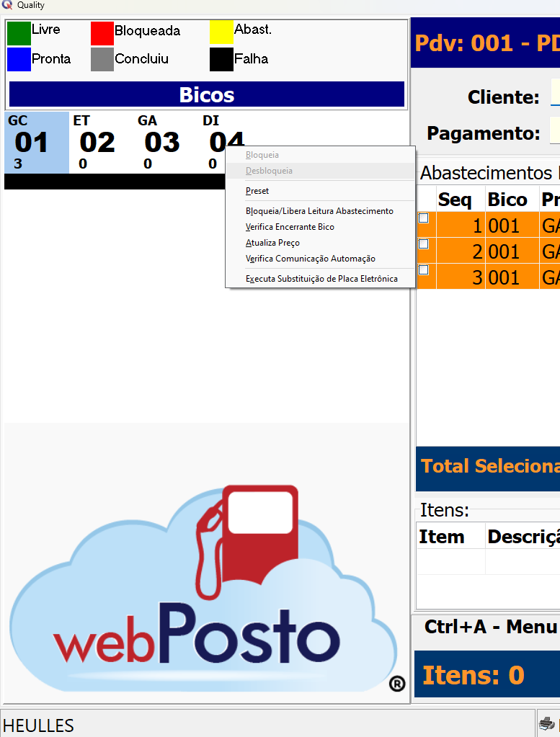
Task: Click the red Bloqueada color swatch
Action: click(x=102, y=33)
